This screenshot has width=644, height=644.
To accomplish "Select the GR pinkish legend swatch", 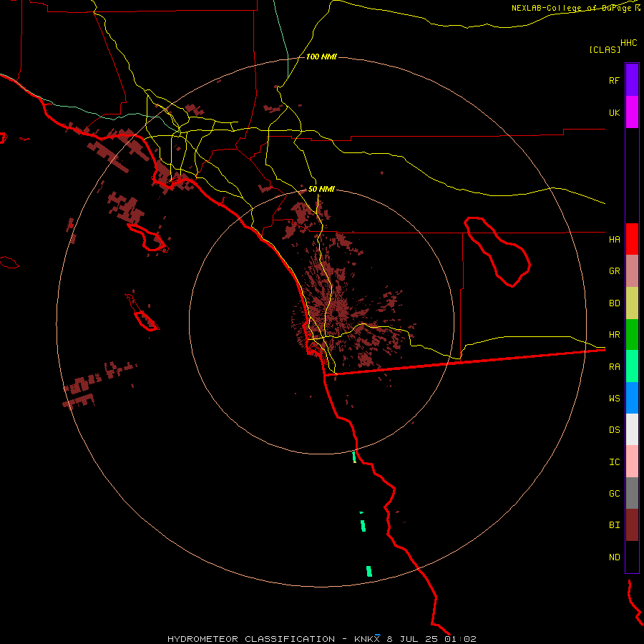I will coord(632,271).
